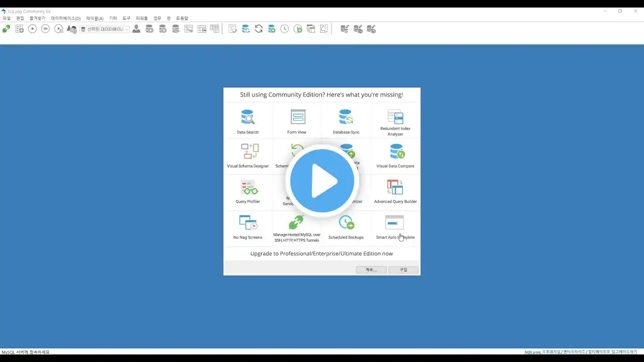Click the 'Scheduled Backups' label text
Image resolution: width=644 pixels, height=362 pixels.
point(346,237)
